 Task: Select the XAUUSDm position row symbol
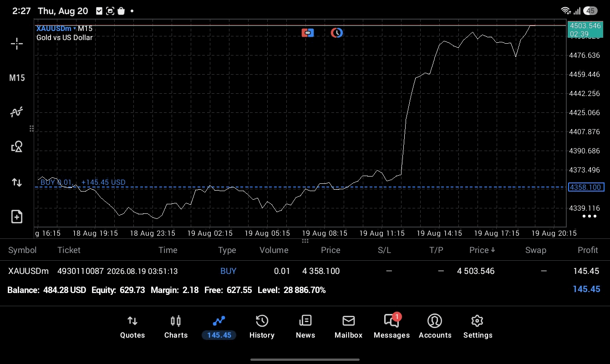point(28,271)
